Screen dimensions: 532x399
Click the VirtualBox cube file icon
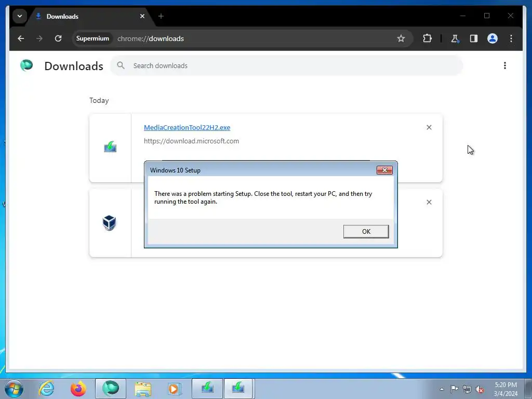109,223
